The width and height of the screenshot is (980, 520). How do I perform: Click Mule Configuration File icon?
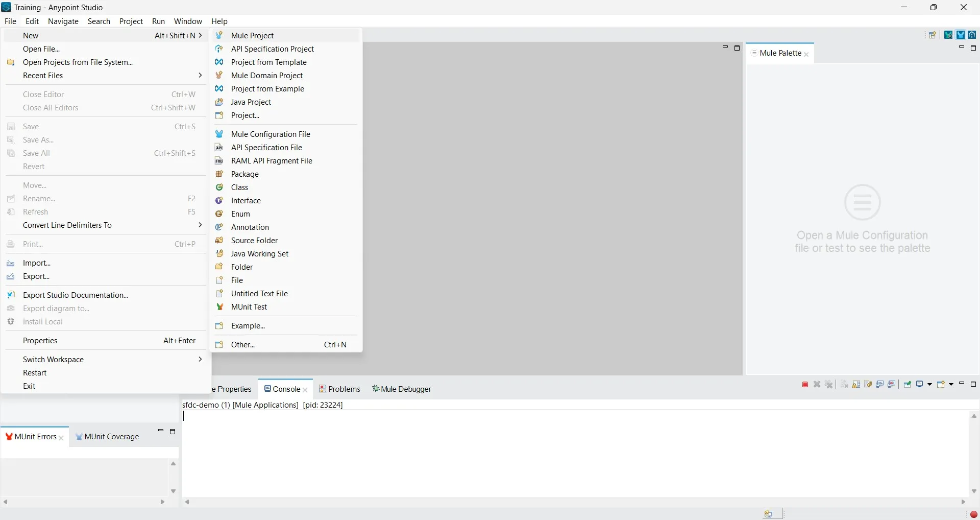[219, 134]
